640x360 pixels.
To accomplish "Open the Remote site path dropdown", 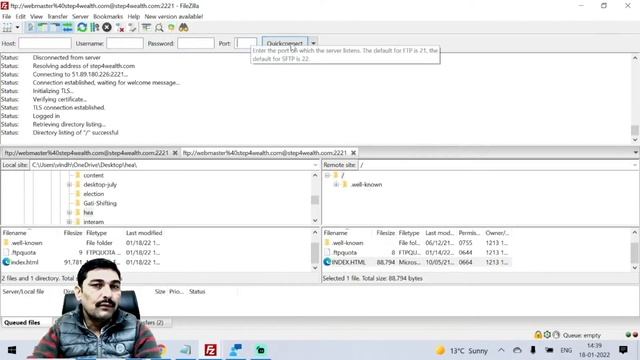I will (x=635, y=165).
